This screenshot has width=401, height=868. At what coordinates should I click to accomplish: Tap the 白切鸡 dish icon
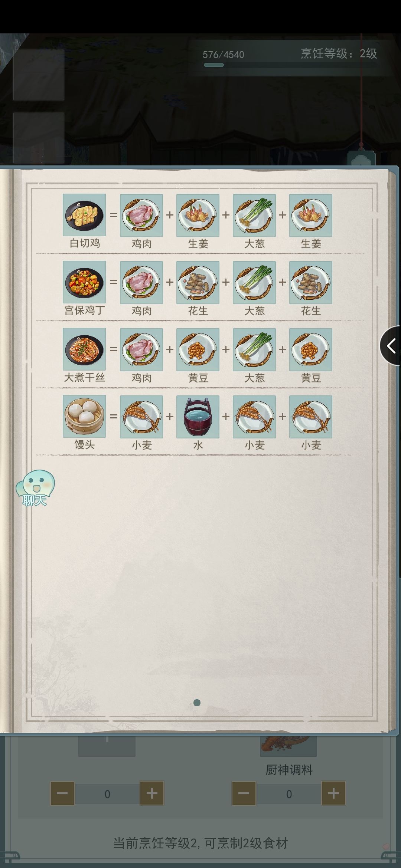click(84, 215)
